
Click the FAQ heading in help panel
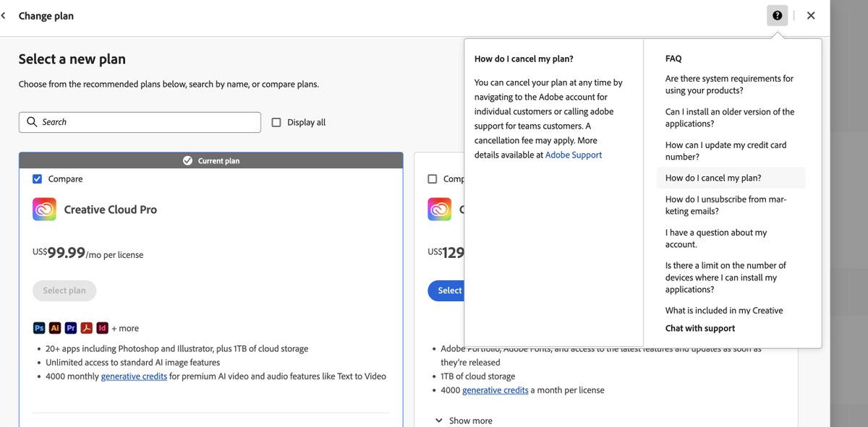coord(673,59)
